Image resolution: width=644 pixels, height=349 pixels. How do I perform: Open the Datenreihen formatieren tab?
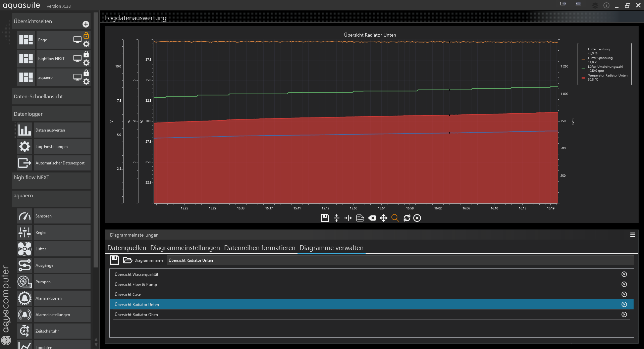(260, 248)
